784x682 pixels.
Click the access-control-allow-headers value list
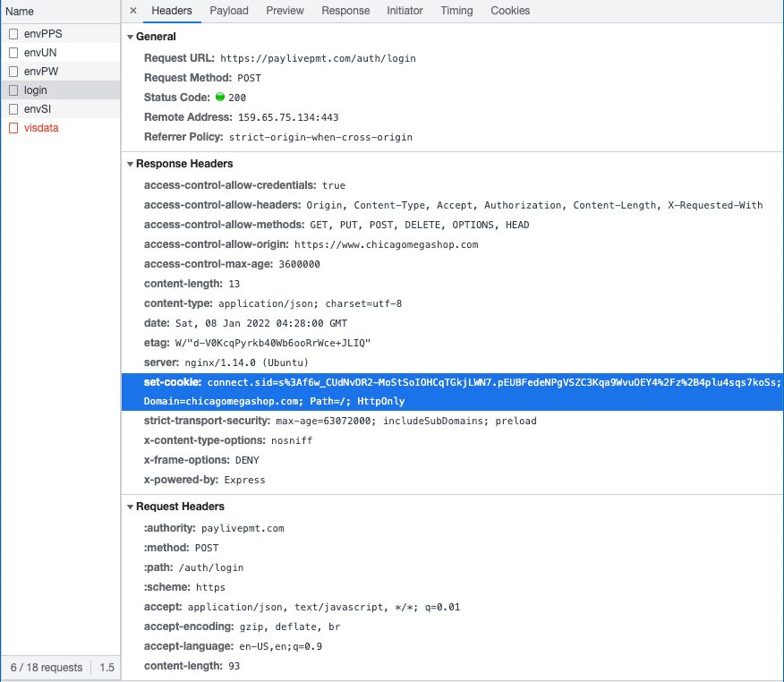pos(534,205)
